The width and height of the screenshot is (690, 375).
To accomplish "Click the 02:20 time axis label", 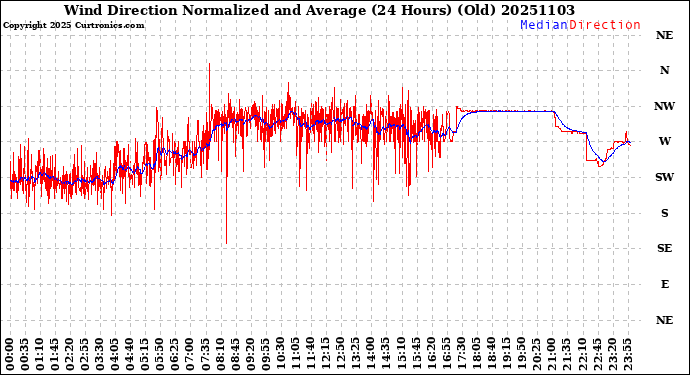I will (70, 355).
